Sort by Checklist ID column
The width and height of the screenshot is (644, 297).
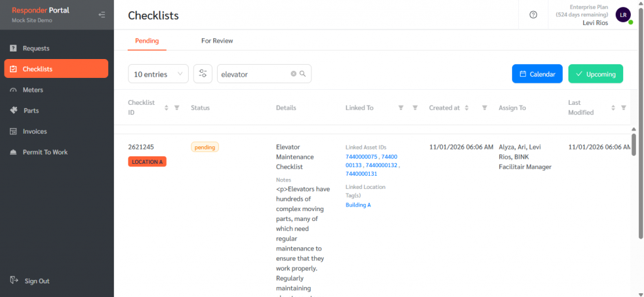(x=167, y=108)
